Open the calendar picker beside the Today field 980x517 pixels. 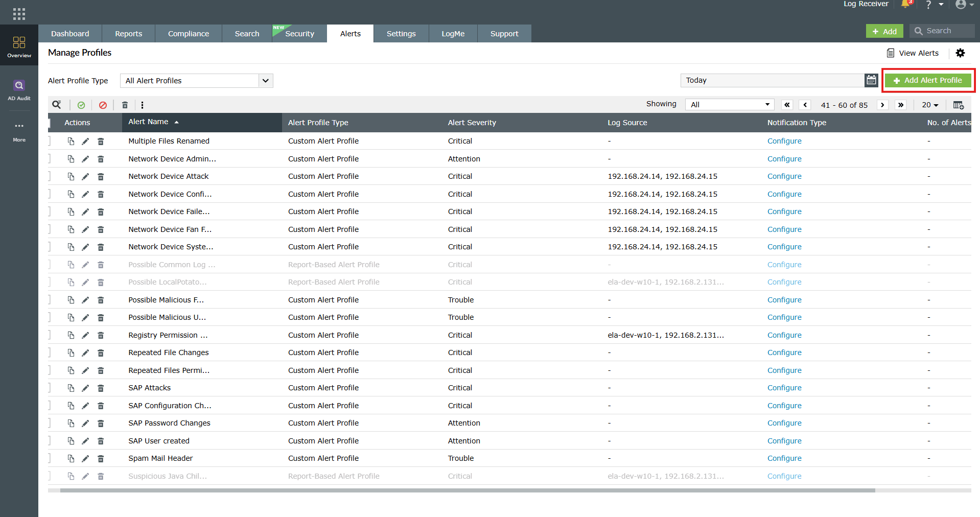coord(871,80)
